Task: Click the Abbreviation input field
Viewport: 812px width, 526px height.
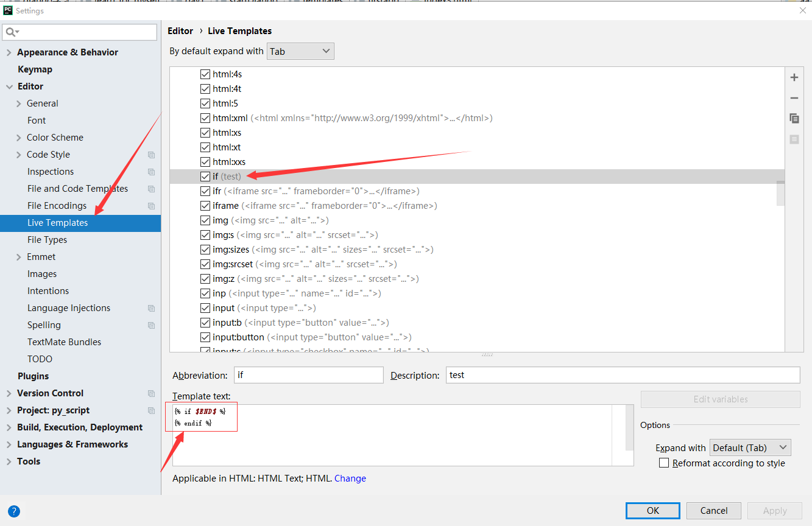Action: [x=309, y=375]
